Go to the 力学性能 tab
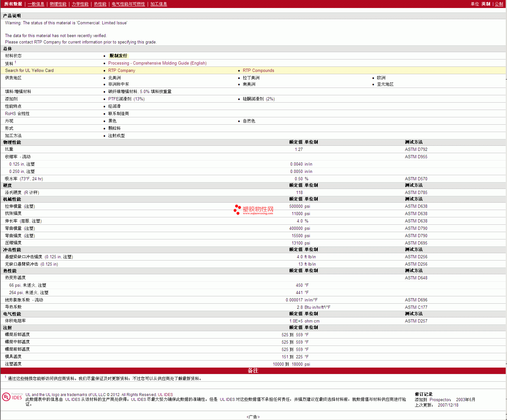This screenshot has width=507, height=420. (x=80, y=4)
